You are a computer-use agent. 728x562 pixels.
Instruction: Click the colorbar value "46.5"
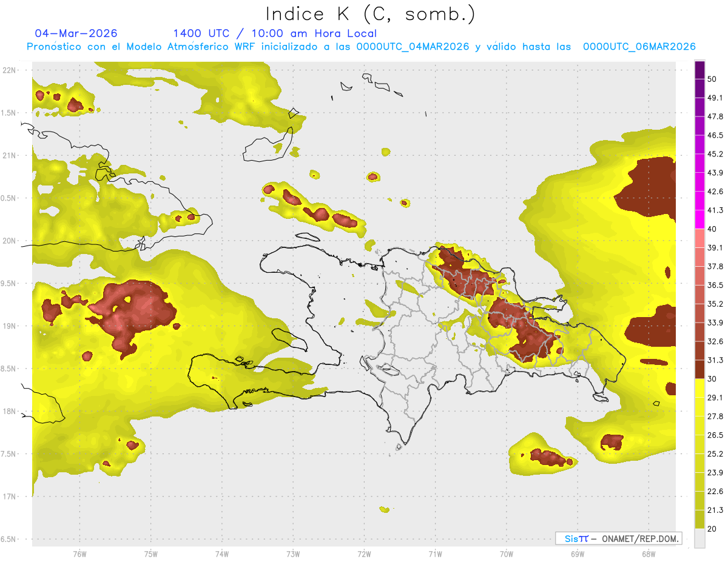click(x=715, y=135)
